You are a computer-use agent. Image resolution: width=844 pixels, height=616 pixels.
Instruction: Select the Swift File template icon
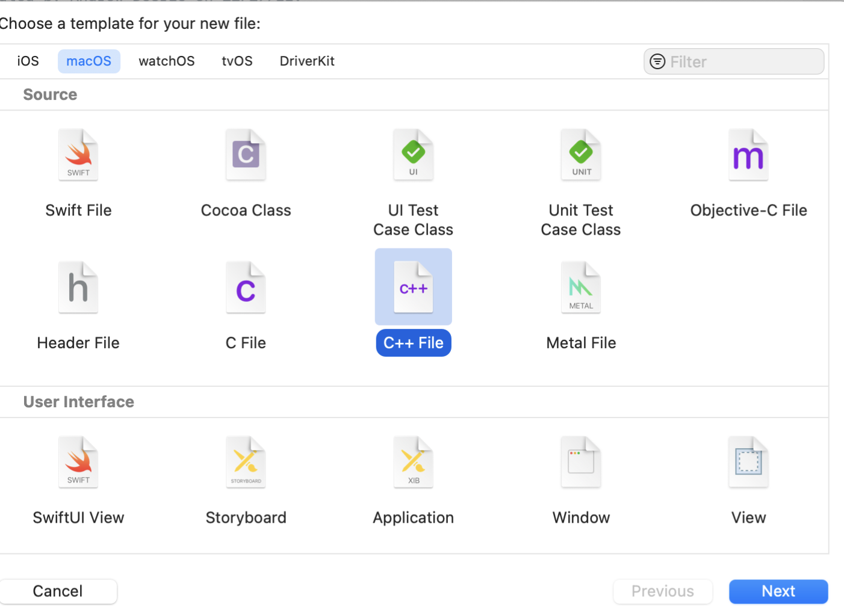click(x=78, y=155)
